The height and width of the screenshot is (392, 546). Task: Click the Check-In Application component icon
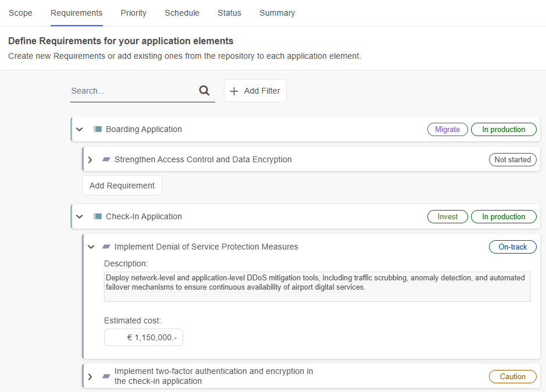tap(97, 216)
